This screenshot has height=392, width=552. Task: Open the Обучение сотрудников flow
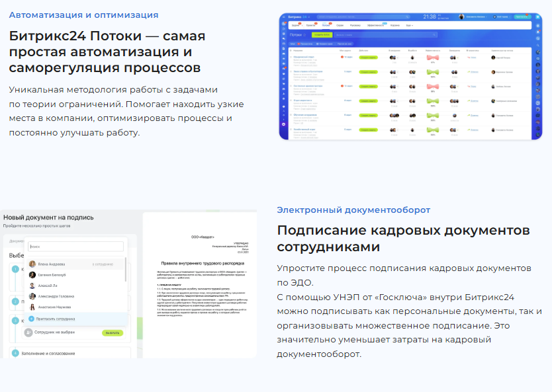pos(305,114)
